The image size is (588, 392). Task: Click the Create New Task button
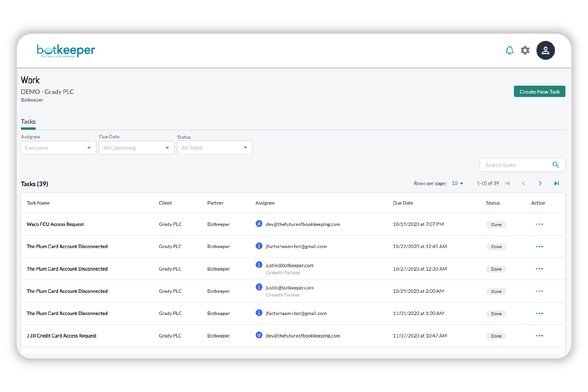click(539, 92)
